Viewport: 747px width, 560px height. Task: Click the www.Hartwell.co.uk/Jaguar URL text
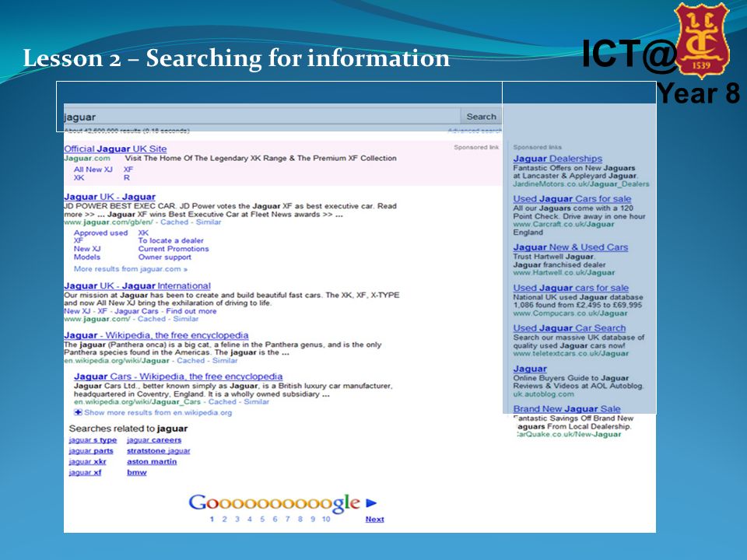click(563, 273)
